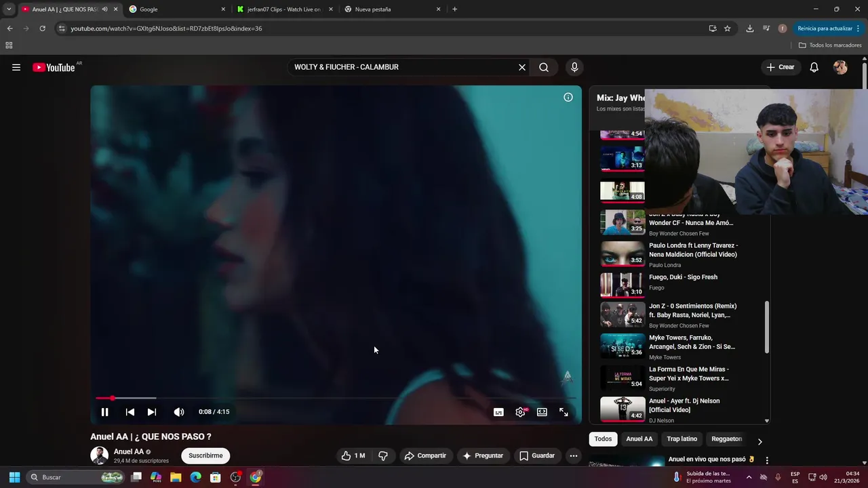868x488 pixels.
Task: Open more actions ellipsis below video
Action: click(574, 455)
